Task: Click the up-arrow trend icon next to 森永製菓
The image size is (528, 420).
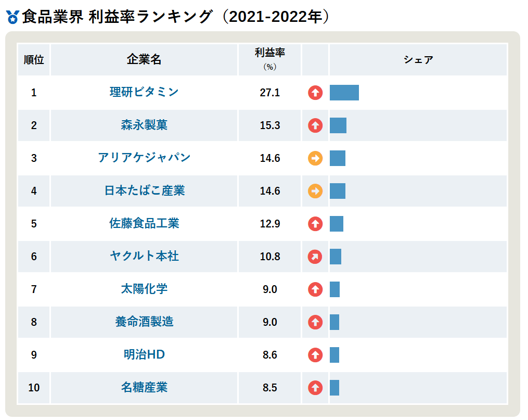Action: [x=315, y=125]
